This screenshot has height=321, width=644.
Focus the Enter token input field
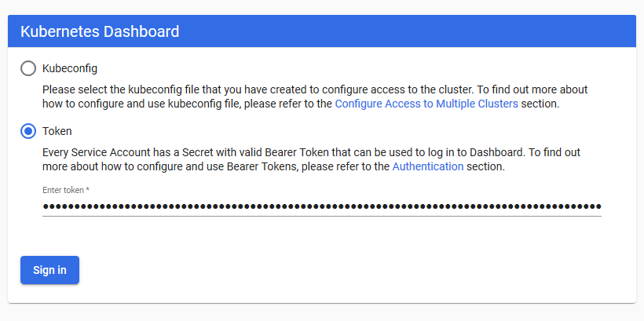322,206
